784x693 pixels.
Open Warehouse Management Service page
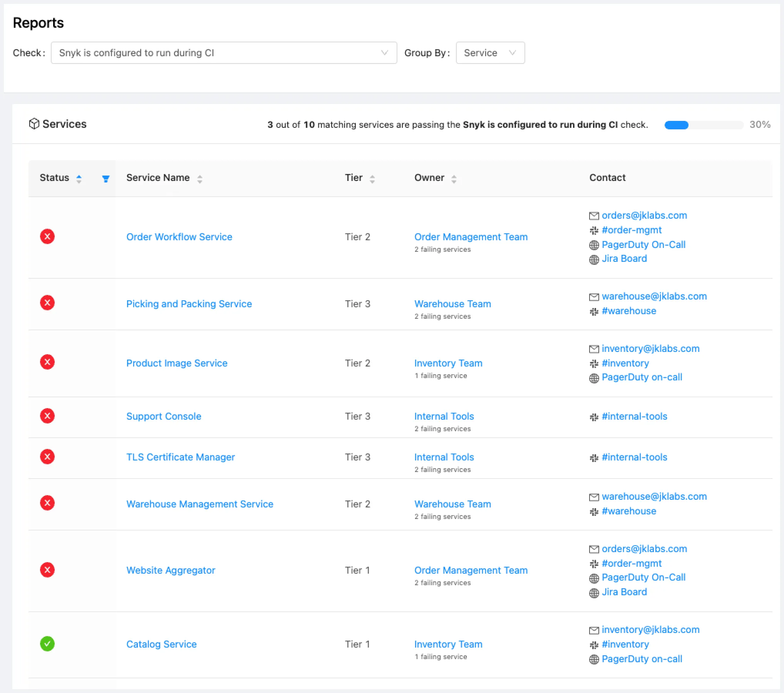tap(199, 504)
